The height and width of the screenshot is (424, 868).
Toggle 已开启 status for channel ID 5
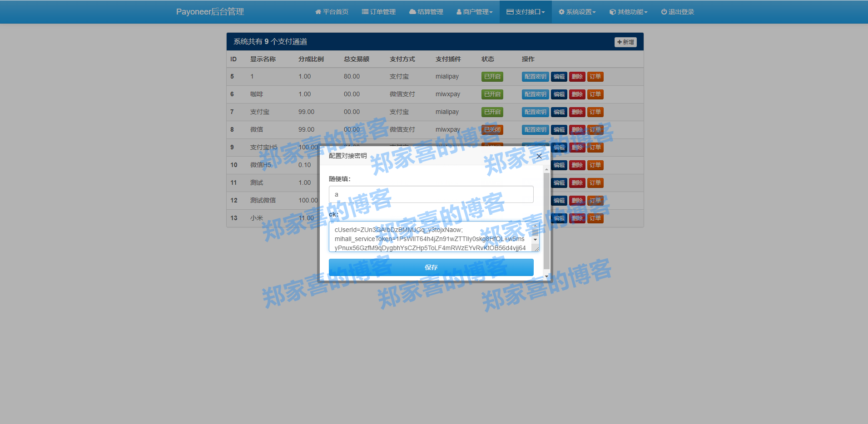492,77
